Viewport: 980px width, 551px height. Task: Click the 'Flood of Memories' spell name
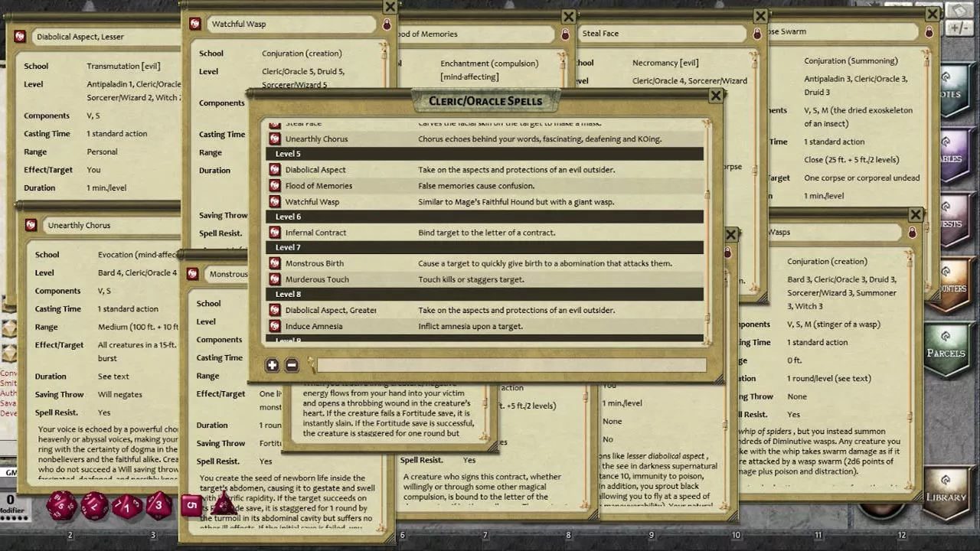click(x=318, y=186)
